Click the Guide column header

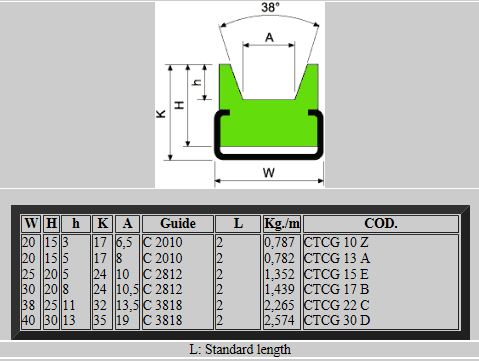[178, 224]
